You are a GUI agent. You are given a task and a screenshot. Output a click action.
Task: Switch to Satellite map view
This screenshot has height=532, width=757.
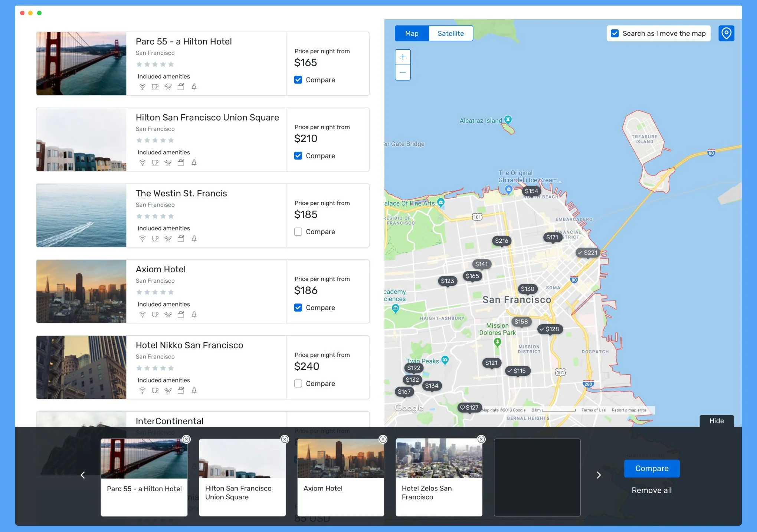[450, 33]
